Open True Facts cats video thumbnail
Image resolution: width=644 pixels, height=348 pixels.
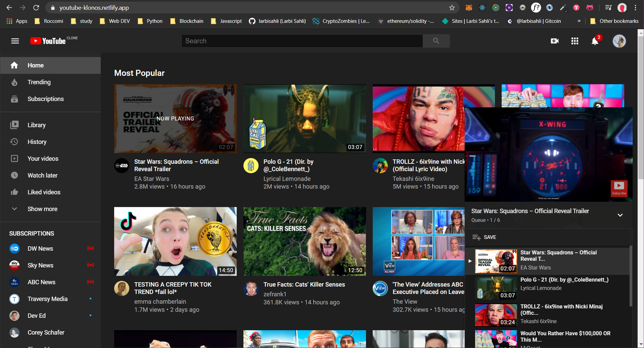point(305,241)
